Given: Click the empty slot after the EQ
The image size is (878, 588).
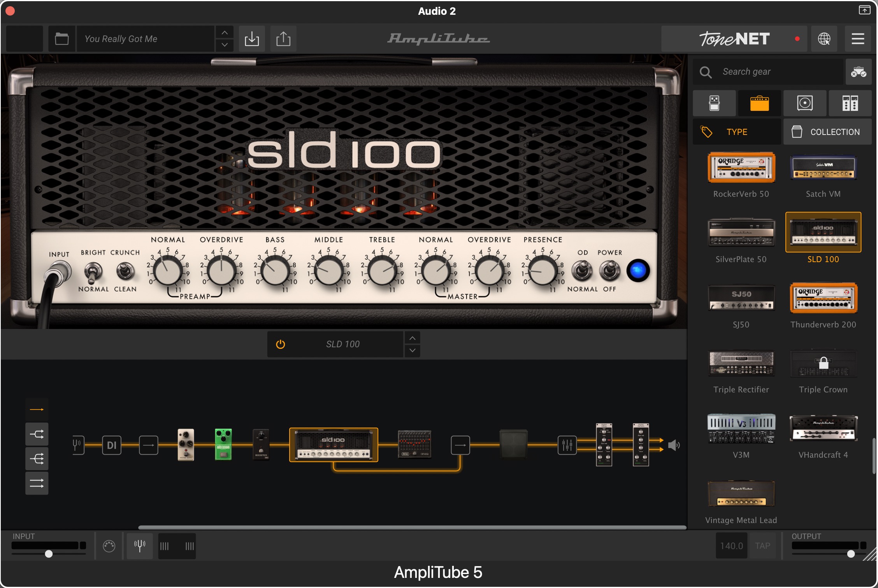Looking at the screenshot, I should coord(460,445).
